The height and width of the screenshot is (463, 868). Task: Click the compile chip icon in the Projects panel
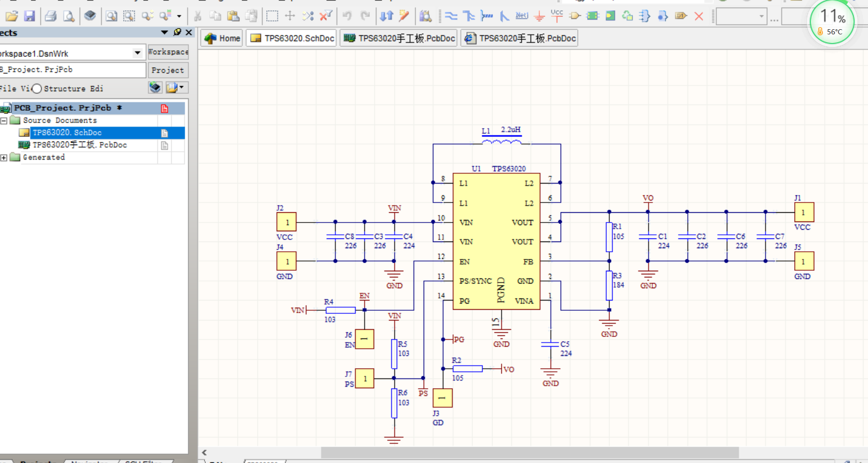155,88
